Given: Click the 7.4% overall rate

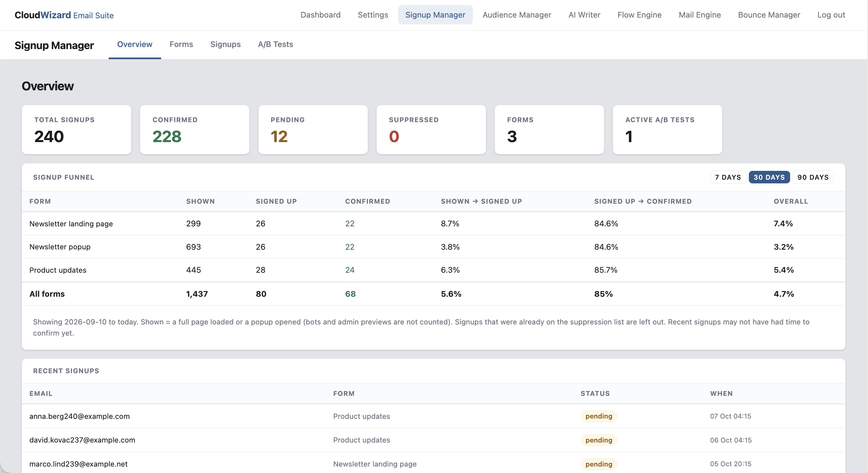Looking at the screenshot, I should click(783, 224).
